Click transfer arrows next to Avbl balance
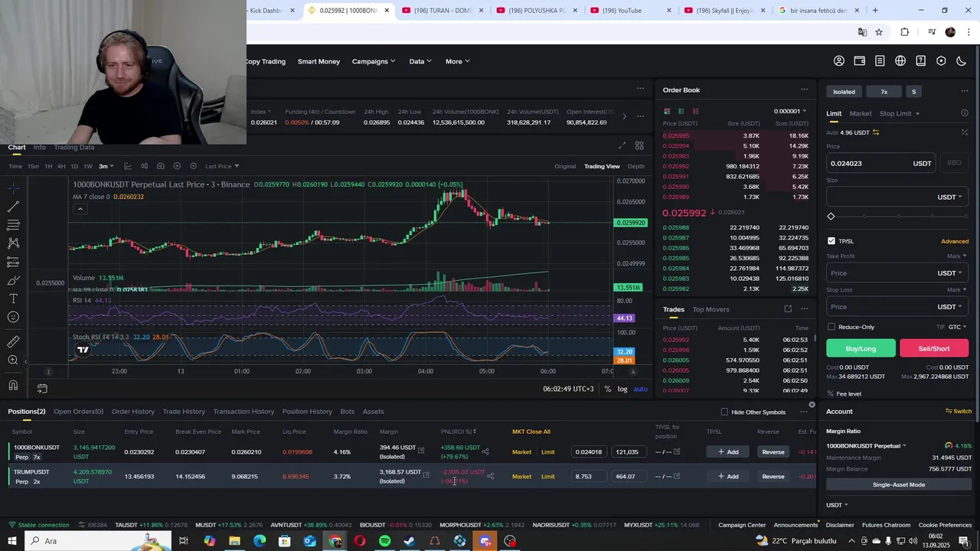The image size is (980, 551). tap(876, 132)
